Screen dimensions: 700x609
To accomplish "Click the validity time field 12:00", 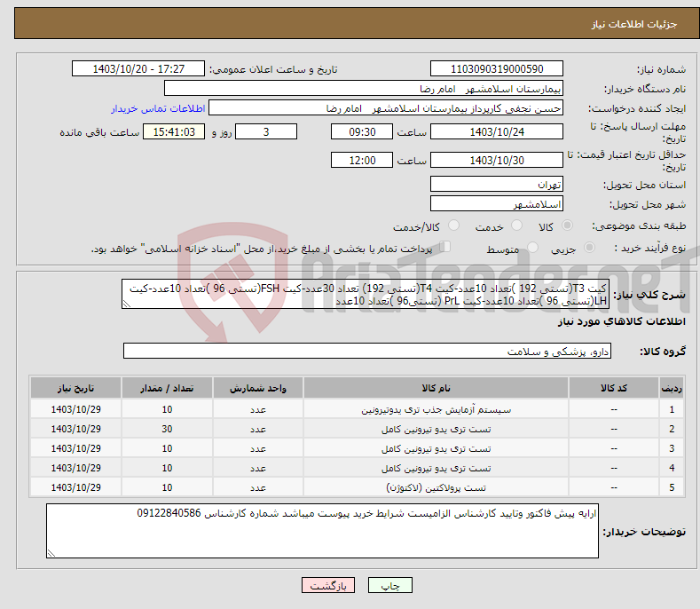I will click(x=362, y=160).
